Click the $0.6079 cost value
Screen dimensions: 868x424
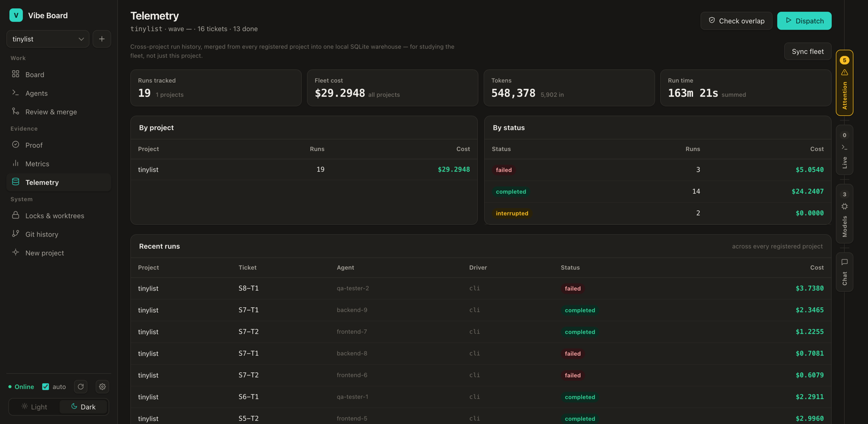810,375
